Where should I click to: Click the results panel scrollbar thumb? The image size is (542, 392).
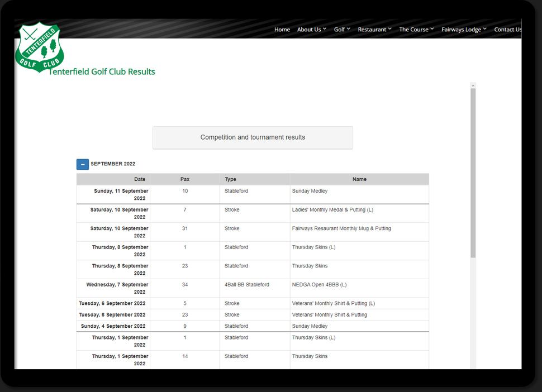(x=473, y=173)
